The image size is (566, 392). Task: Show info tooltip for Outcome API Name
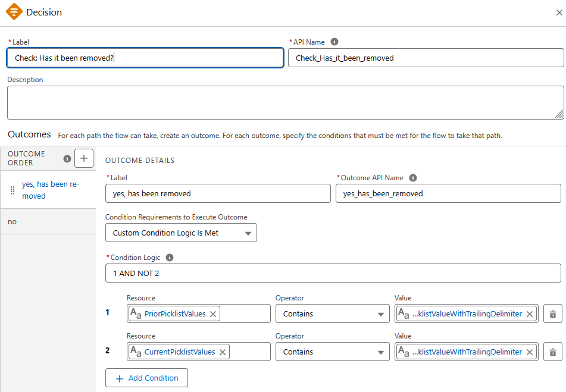click(x=413, y=178)
